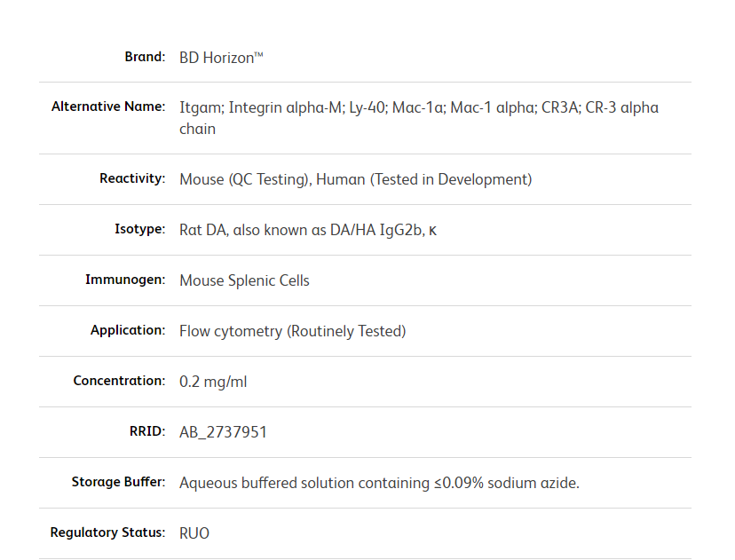Click the AB_2737951 RRID identifier
This screenshot has width=735, height=560.
(223, 432)
